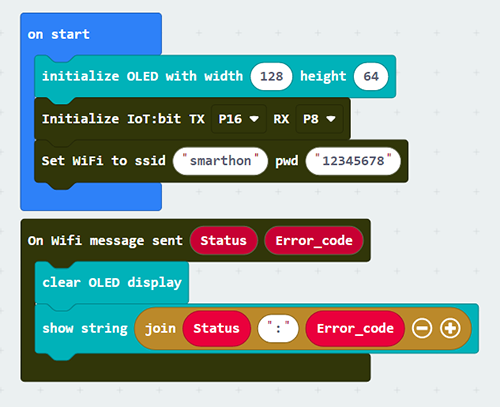500x407 pixels.
Task: Click the Error_code parameter in event header
Action: pos(314,241)
